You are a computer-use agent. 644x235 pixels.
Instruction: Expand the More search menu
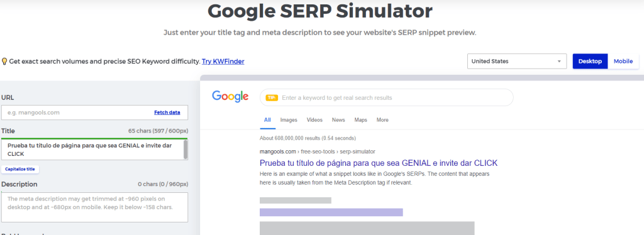pyautogui.click(x=382, y=120)
